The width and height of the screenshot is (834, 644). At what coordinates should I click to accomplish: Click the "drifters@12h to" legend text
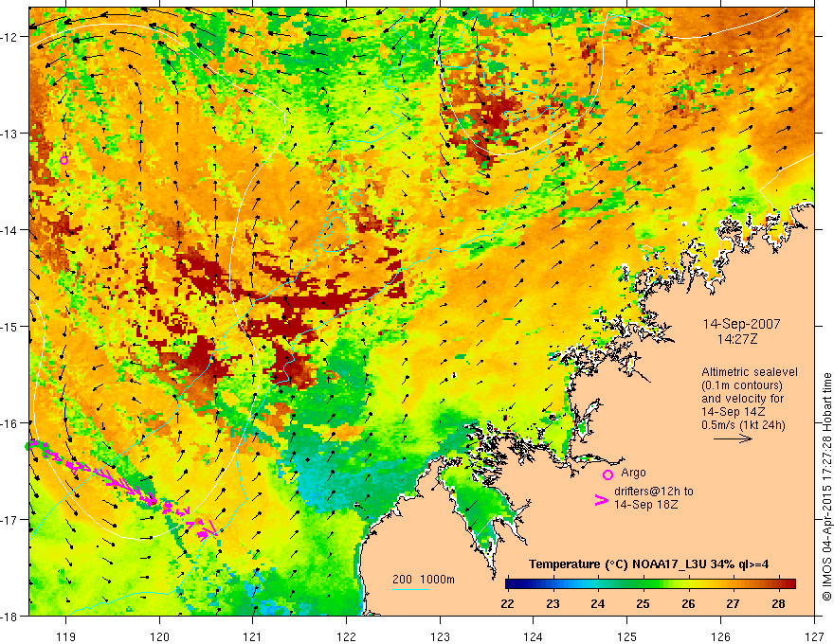click(654, 492)
